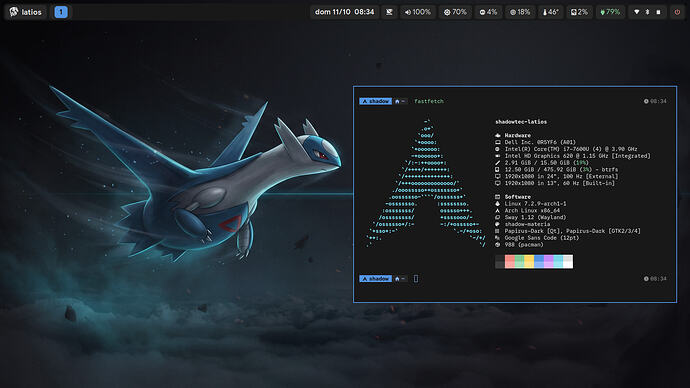Click the laptop icon beside Dell Inc.
The height and width of the screenshot is (388, 690).
click(x=498, y=143)
